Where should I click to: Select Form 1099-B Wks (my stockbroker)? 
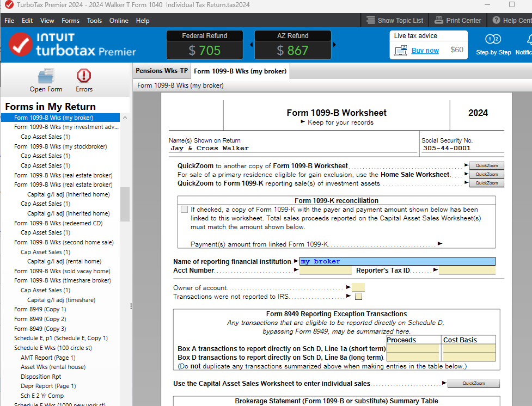click(x=60, y=146)
